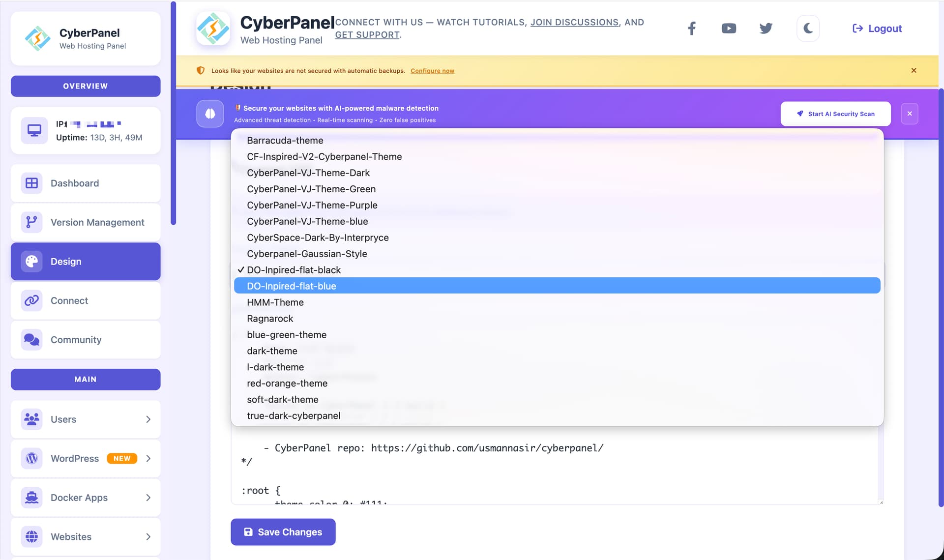
Task: Open the YouTube icon in header
Action: (729, 29)
